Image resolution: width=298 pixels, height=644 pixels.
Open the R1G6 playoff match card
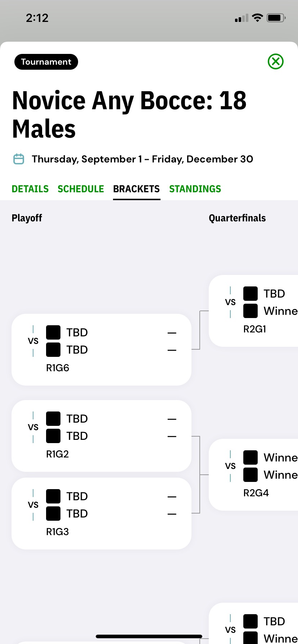point(101,350)
